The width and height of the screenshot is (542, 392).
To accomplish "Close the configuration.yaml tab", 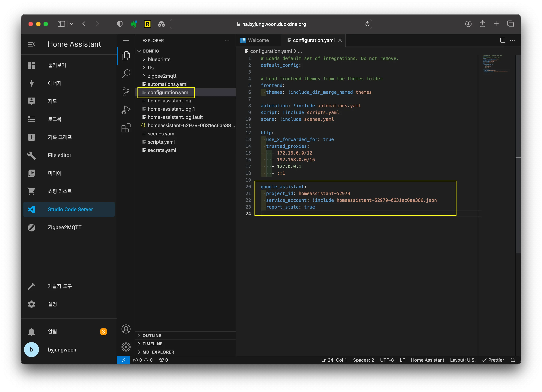I will point(340,40).
